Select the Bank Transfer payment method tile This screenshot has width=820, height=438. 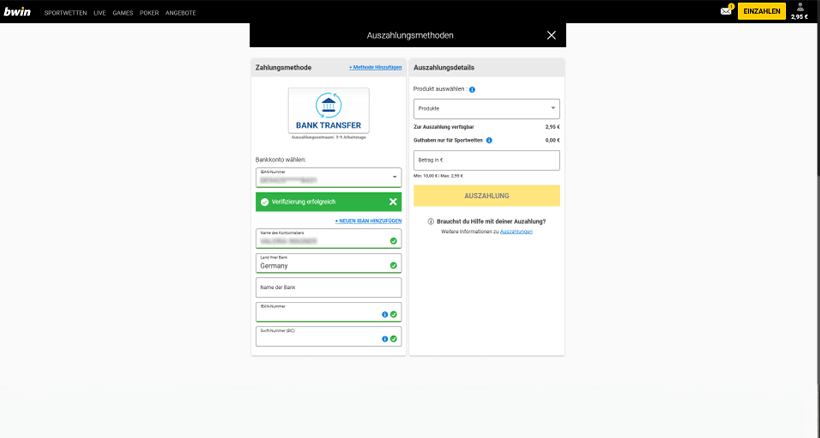328,110
